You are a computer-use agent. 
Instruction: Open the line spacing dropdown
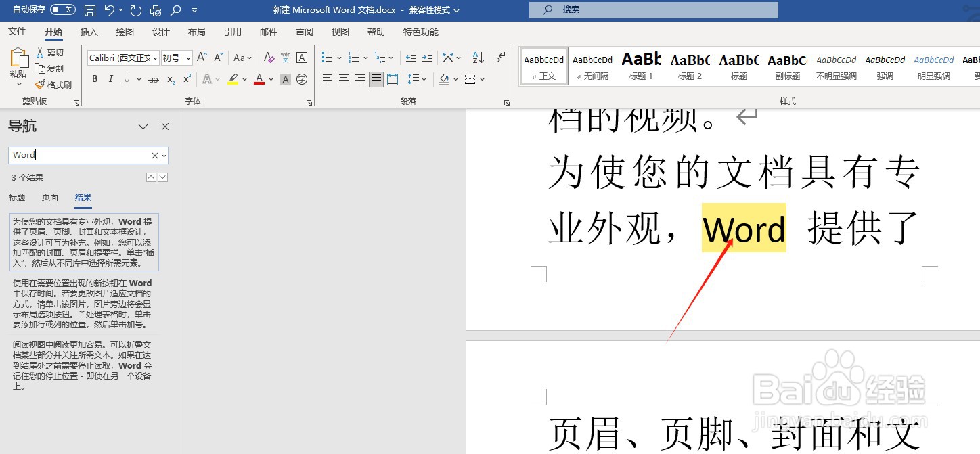(417, 80)
